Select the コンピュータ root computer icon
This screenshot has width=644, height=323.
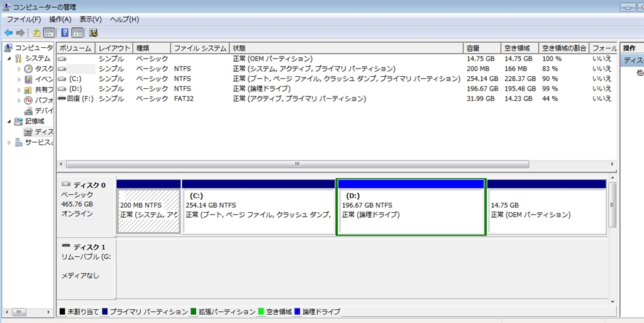point(8,48)
